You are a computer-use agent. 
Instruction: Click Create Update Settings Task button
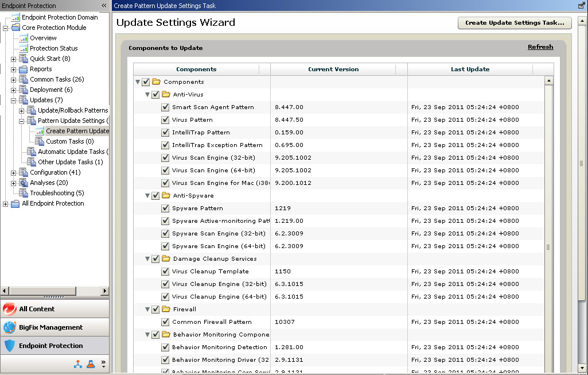(515, 23)
